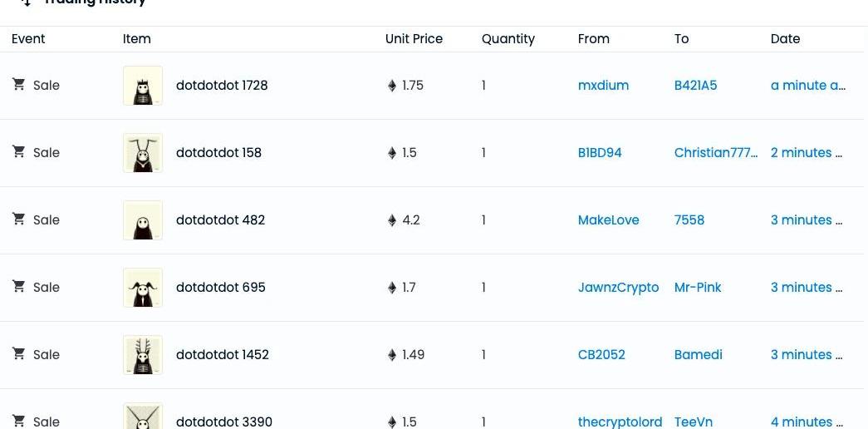Click the cart icon for dotdotdot 1728 sale
The width and height of the screenshot is (868, 429).
tap(18, 84)
